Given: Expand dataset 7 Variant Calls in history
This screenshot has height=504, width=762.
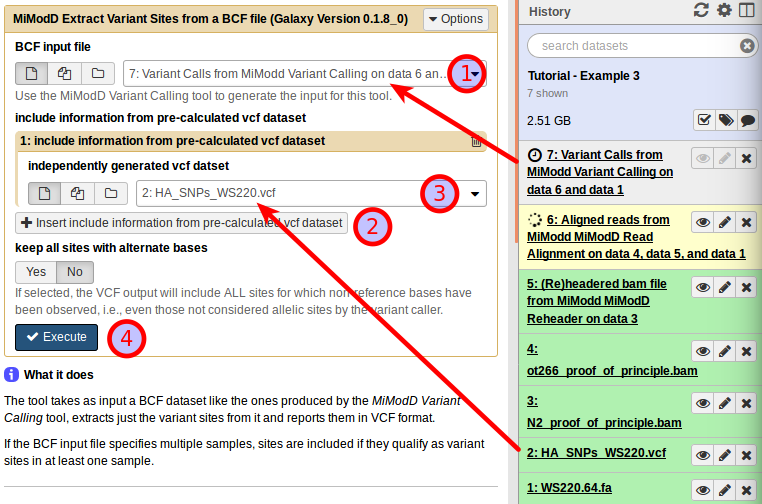Looking at the screenshot, I should 600,172.
